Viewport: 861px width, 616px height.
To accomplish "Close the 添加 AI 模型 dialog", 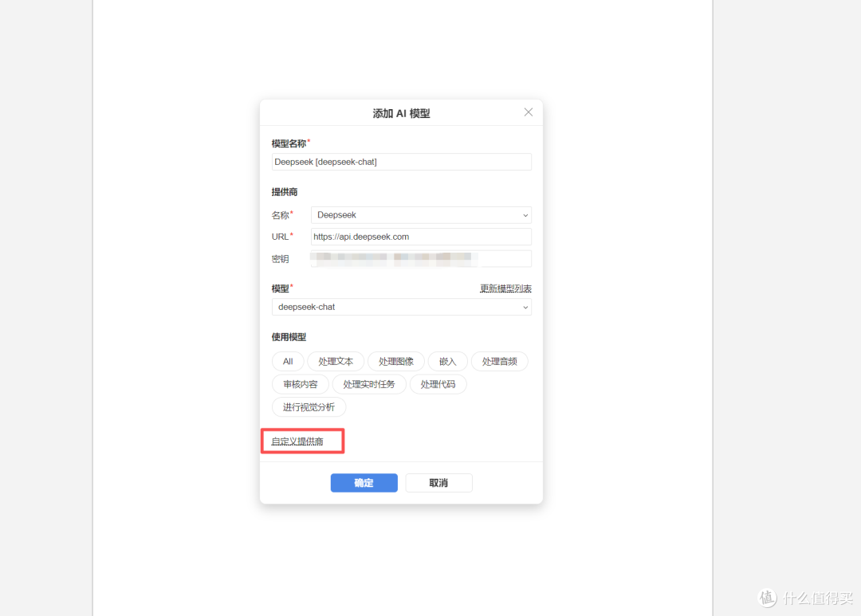I will click(529, 112).
